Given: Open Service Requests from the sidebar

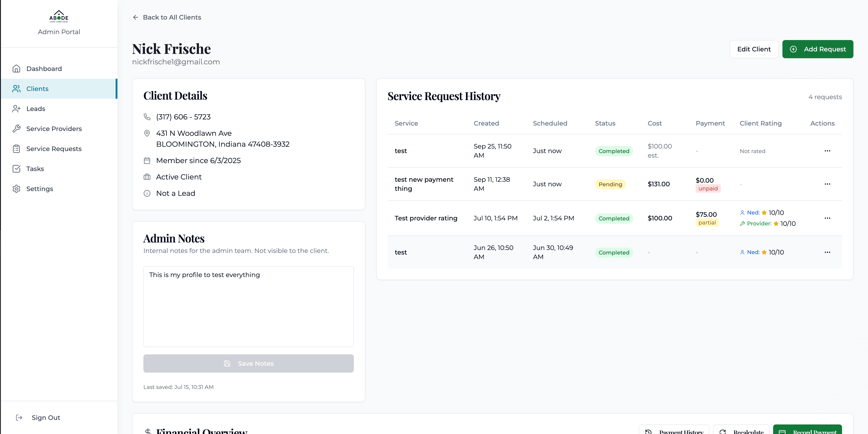Looking at the screenshot, I should (x=54, y=149).
